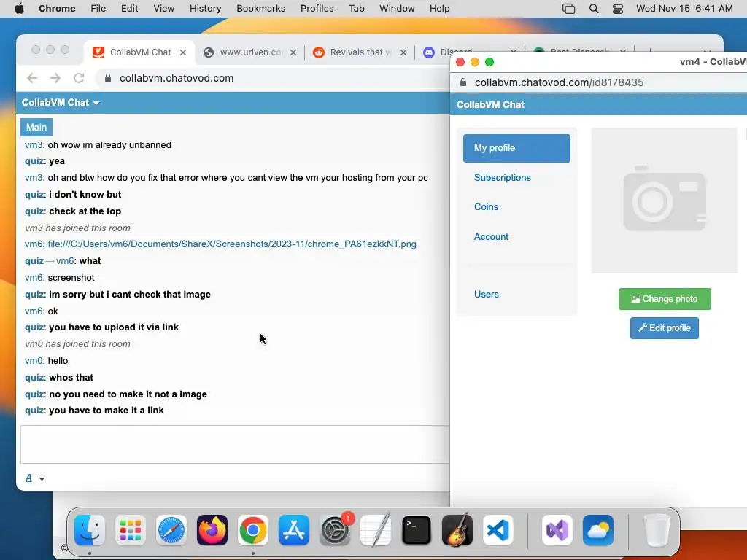
Task: Close the Revivals Reddit tab
Action: point(403,52)
